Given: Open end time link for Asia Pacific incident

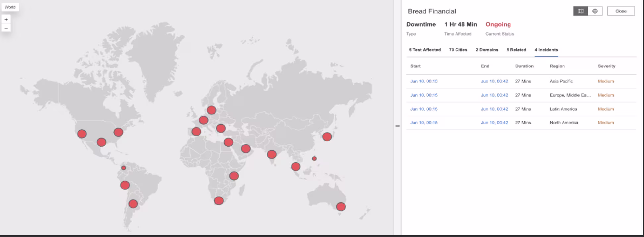Looking at the screenshot, I should click(x=494, y=81).
